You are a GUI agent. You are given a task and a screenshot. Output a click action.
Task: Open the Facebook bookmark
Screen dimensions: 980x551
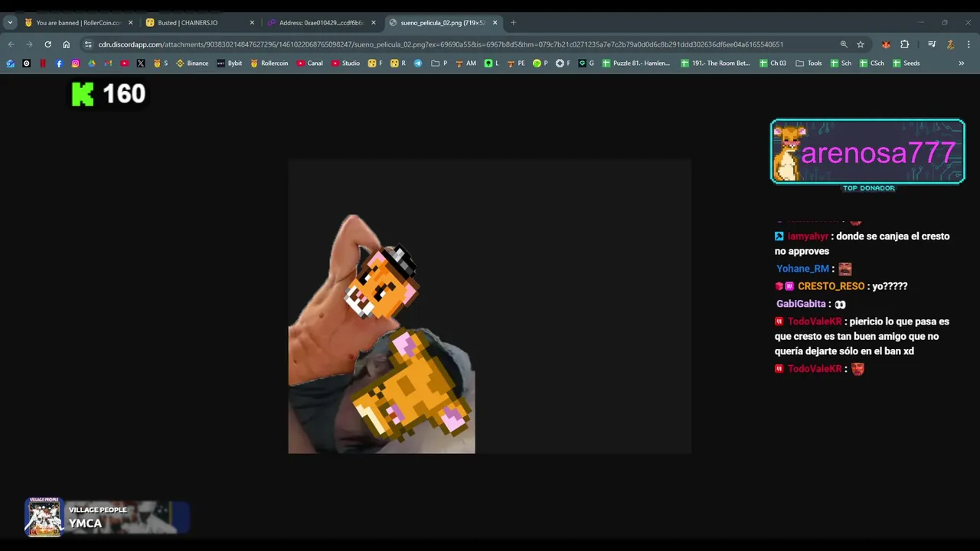(59, 64)
